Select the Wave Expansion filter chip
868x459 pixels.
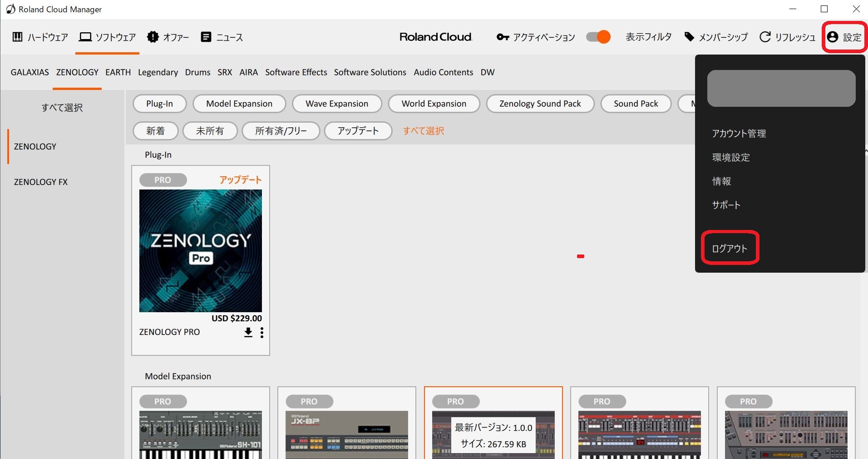click(337, 104)
